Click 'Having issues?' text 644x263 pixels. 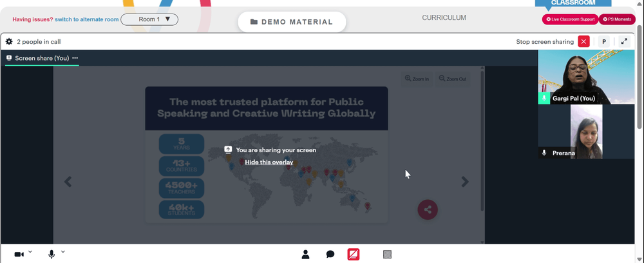click(x=33, y=19)
